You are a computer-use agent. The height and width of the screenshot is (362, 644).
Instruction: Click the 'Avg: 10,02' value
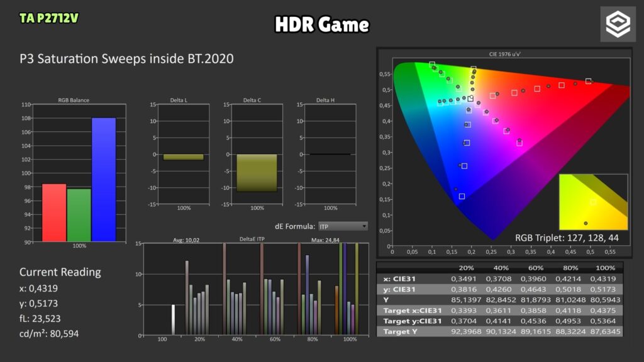(x=186, y=240)
